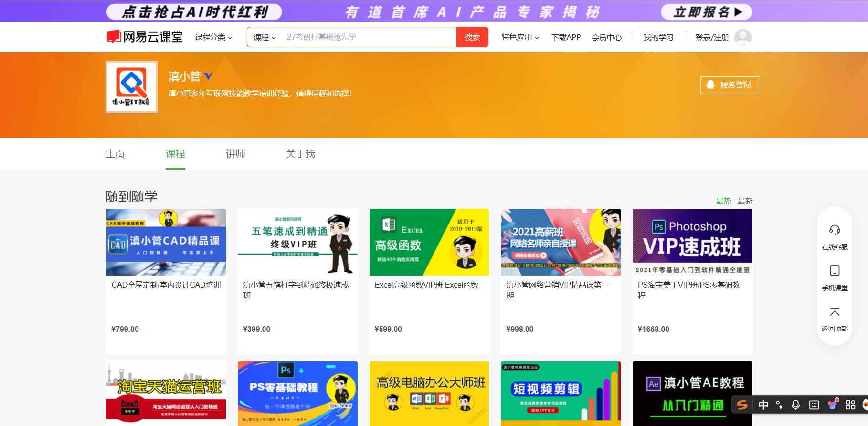Open the 课程 search type dropdown

pos(265,37)
